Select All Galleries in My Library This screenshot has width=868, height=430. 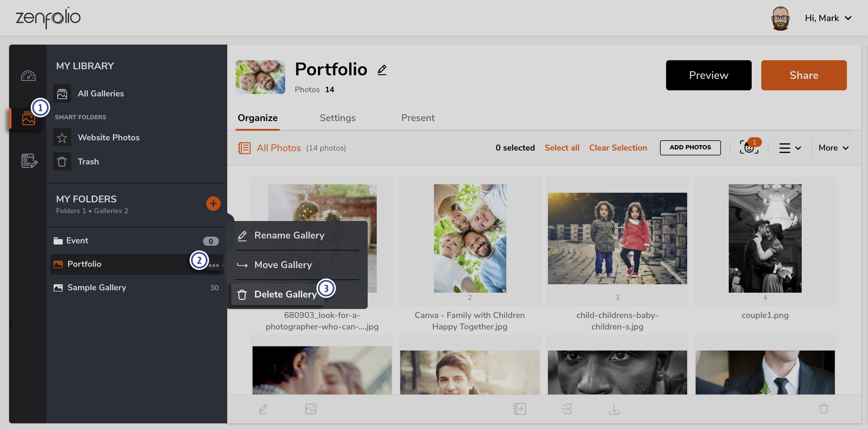[101, 94]
